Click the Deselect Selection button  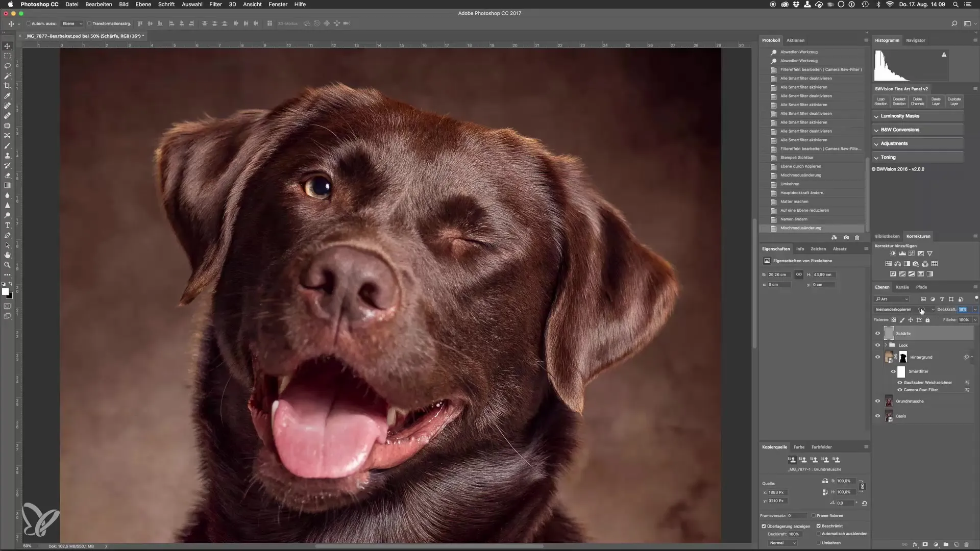[899, 102]
